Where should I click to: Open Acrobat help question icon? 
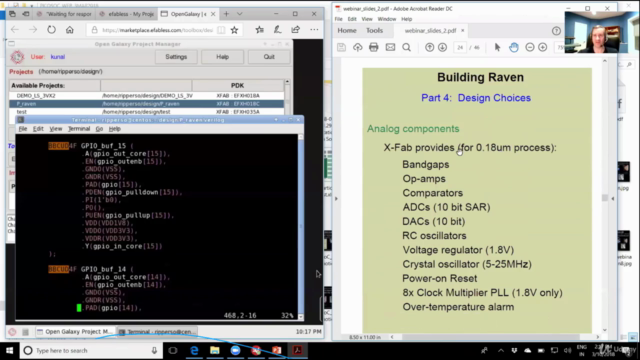pos(556,31)
